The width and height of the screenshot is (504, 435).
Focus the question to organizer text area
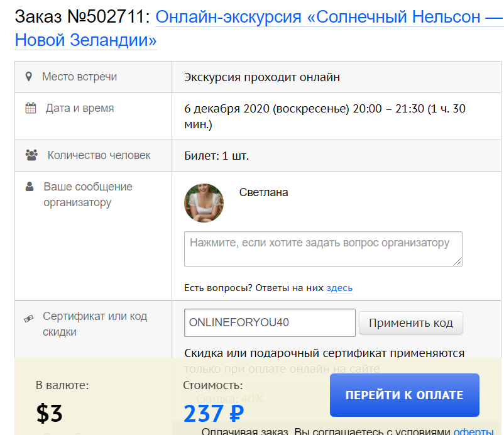pyautogui.click(x=323, y=249)
